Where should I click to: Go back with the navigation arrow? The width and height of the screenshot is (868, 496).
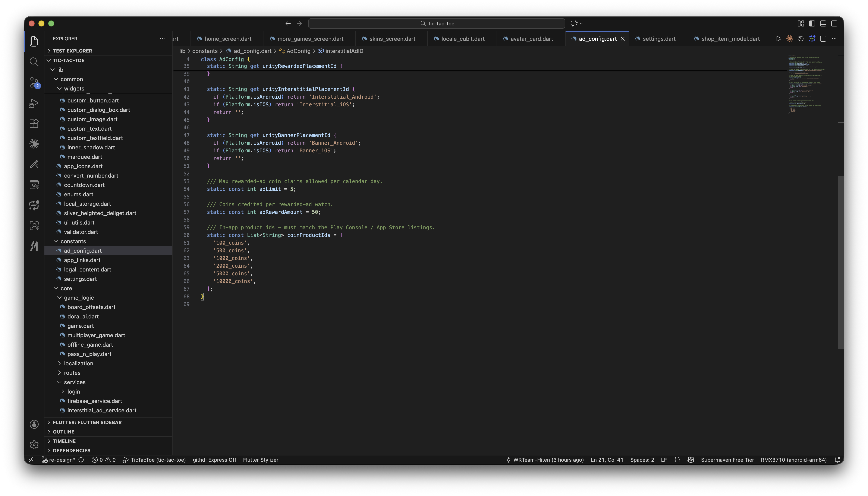tap(288, 23)
